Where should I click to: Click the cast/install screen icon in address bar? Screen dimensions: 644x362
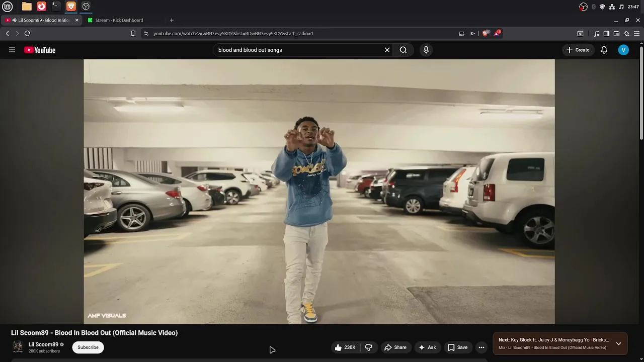click(461, 33)
